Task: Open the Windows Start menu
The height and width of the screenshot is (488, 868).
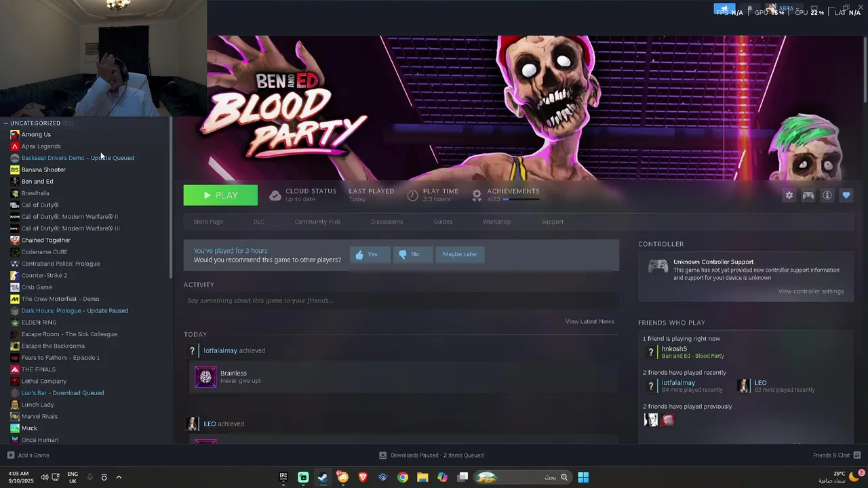Action: 583,477
